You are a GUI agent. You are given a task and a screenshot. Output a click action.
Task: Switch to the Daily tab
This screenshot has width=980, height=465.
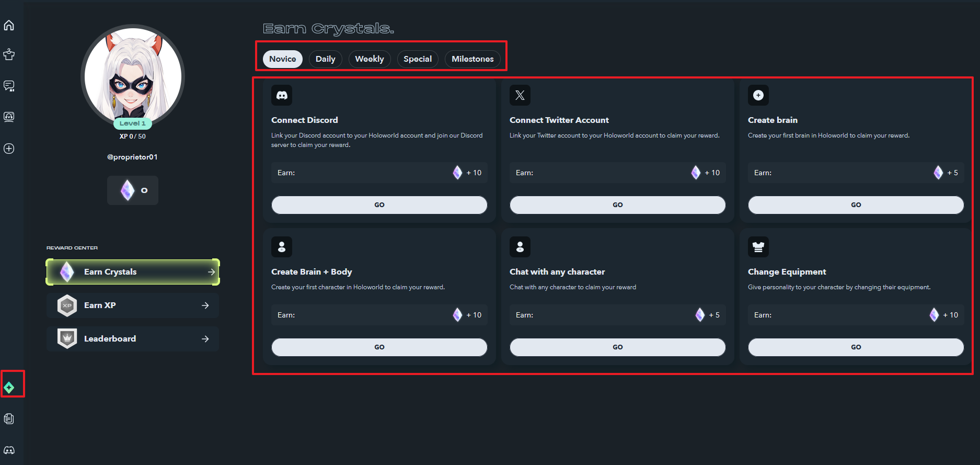tap(326, 59)
